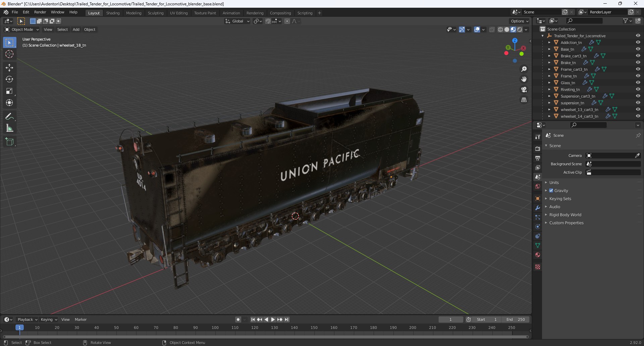
Task: Toggle the Gravity checkbox
Action: [551, 190]
